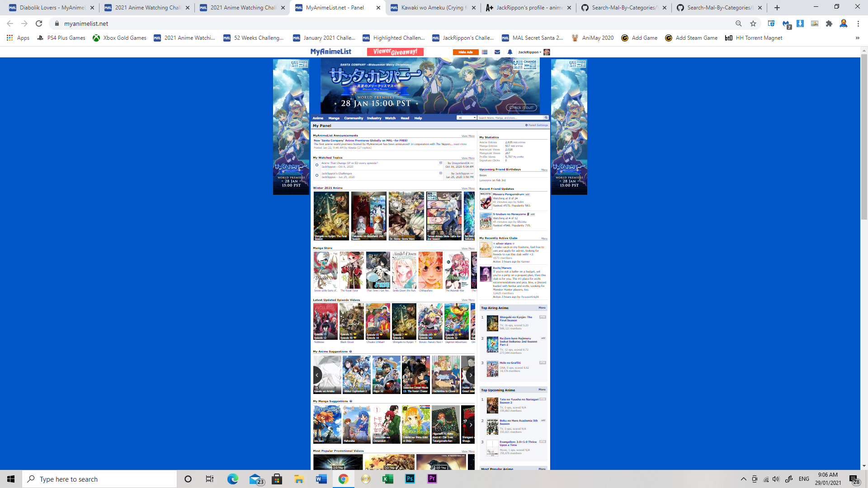This screenshot has height=488, width=868.
Task: Open the Community menu
Action: click(353, 118)
